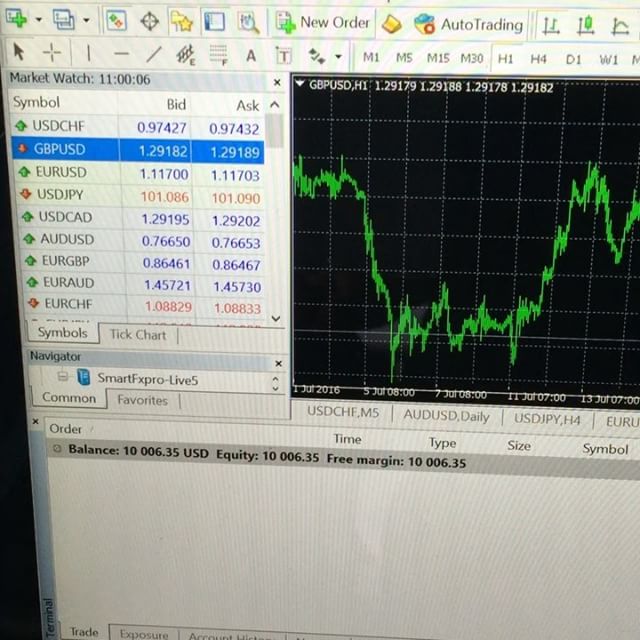
Task: Select the EURUSD row
Action: 140,173
